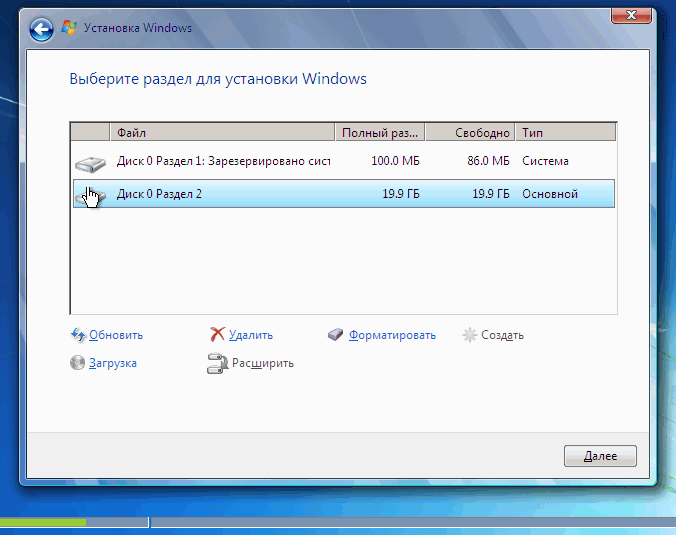
Task: Sort by the Тип column header
Action: pos(566,132)
